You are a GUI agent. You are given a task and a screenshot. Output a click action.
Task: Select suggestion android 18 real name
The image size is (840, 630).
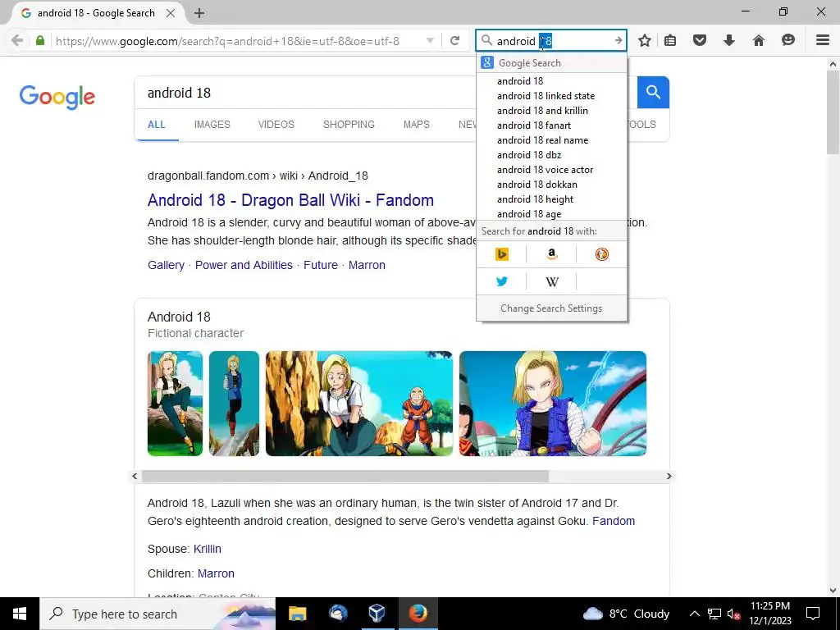(551, 140)
